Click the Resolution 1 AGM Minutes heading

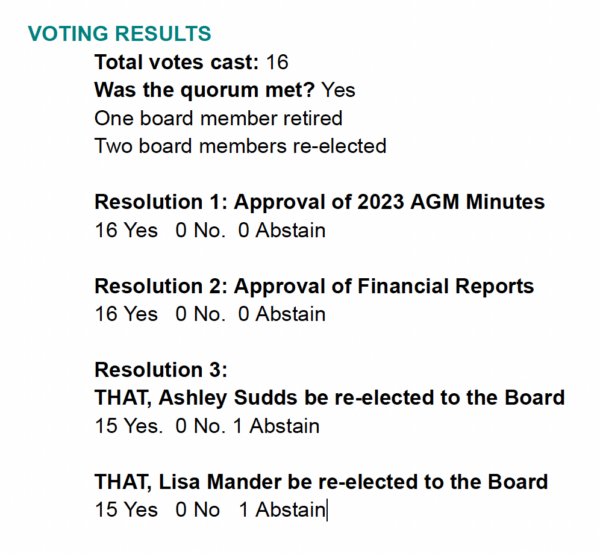click(x=320, y=202)
